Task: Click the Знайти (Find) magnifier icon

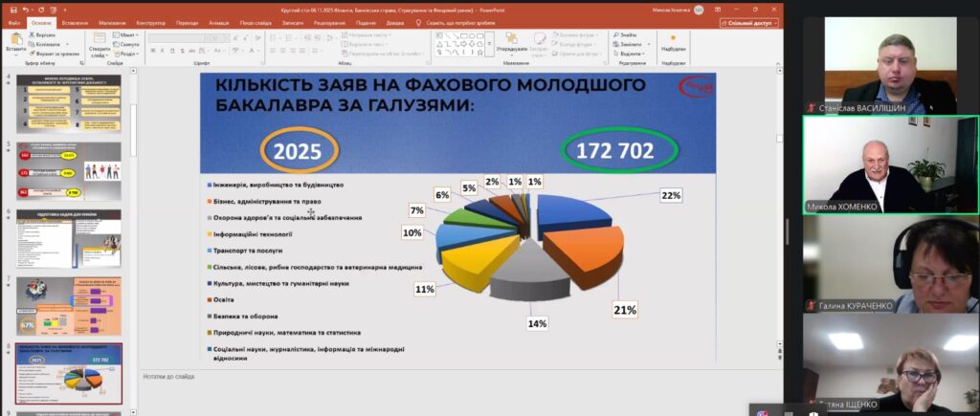Action: click(616, 35)
